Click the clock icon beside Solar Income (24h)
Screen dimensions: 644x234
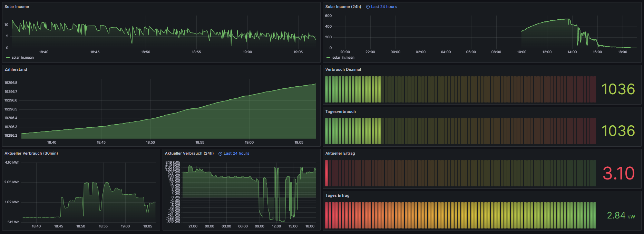coord(368,7)
